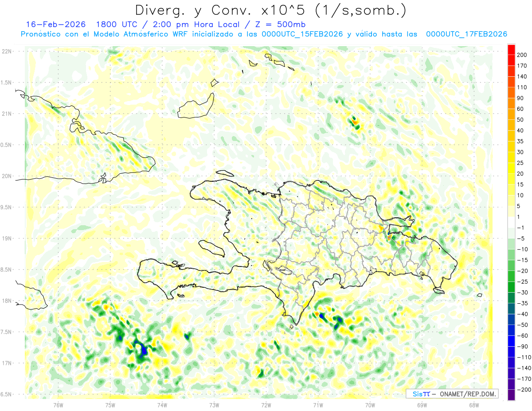Viewport: 532px width, 411px height.
Task: Select the color bar label '-20'
Action: tap(523, 271)
